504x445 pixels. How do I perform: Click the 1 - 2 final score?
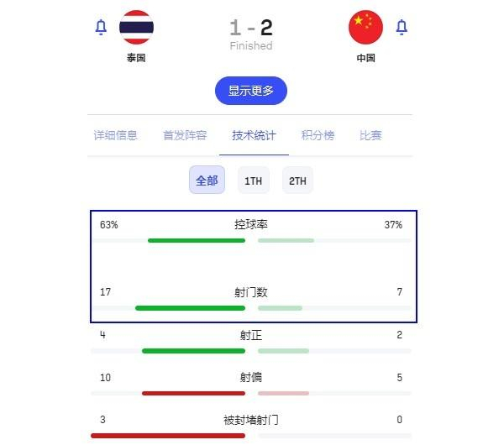251,28
